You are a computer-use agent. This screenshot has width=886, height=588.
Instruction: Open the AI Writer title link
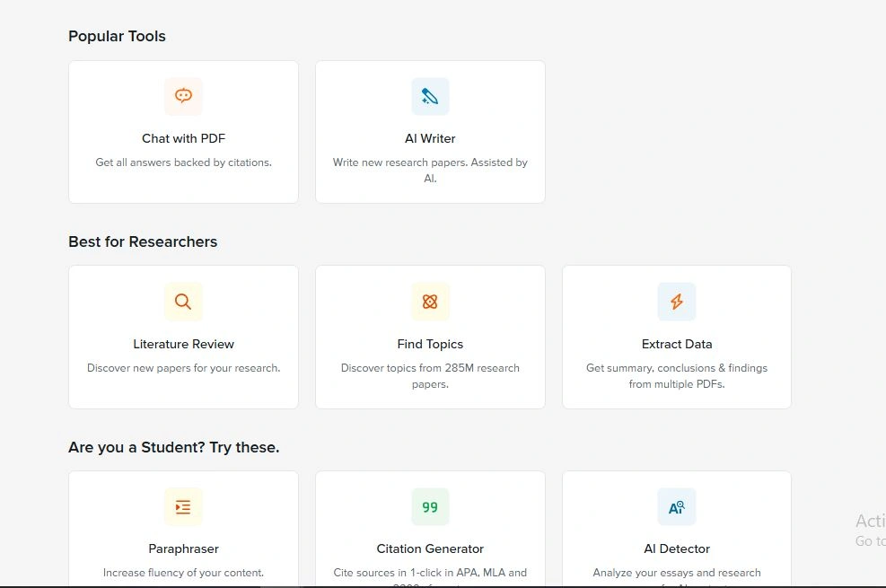point(430,138)
